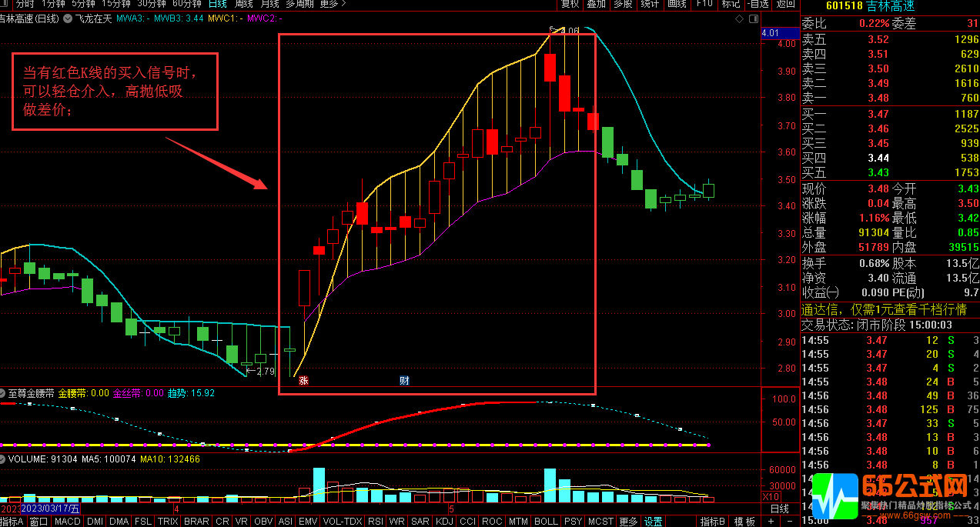Screen dimensions: 980x527
Task: Click the square window icon beside the diamond
Action: tap(753, 18)
